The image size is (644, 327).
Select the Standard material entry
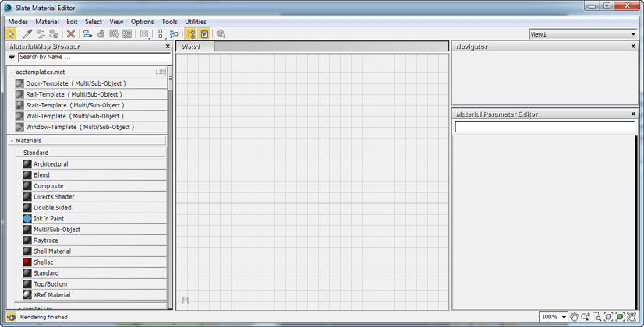click(94, 272)
